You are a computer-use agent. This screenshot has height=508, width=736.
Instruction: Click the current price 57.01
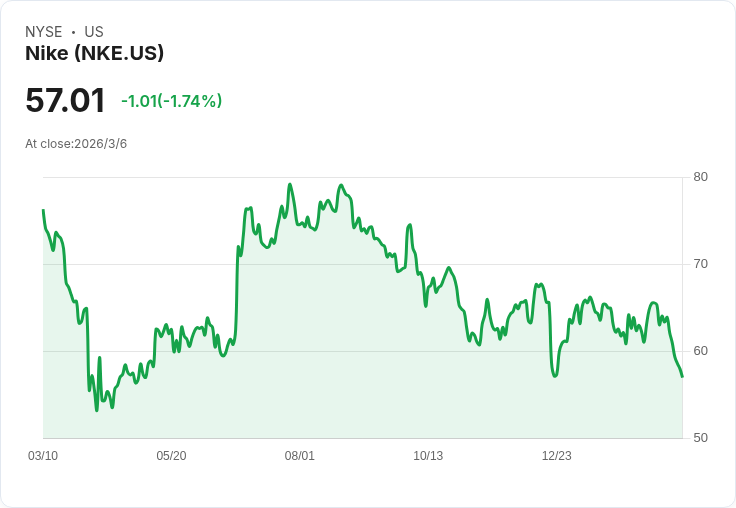(x=65, y=100)
